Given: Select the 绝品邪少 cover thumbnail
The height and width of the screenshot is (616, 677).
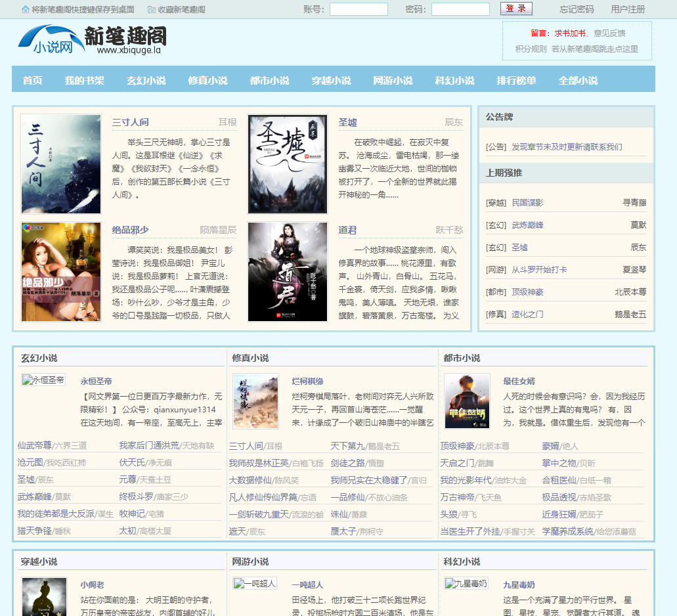Looking at the screenshot, I should click(61, 272).
